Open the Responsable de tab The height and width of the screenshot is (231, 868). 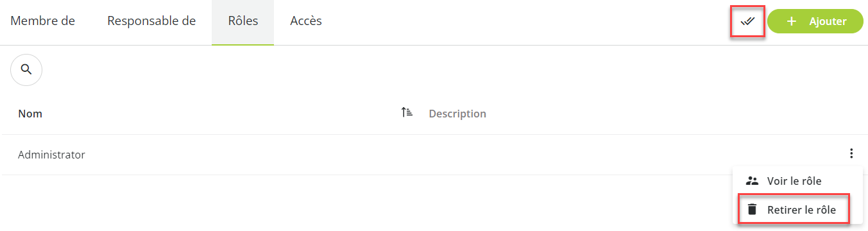[x=151, y=21]
